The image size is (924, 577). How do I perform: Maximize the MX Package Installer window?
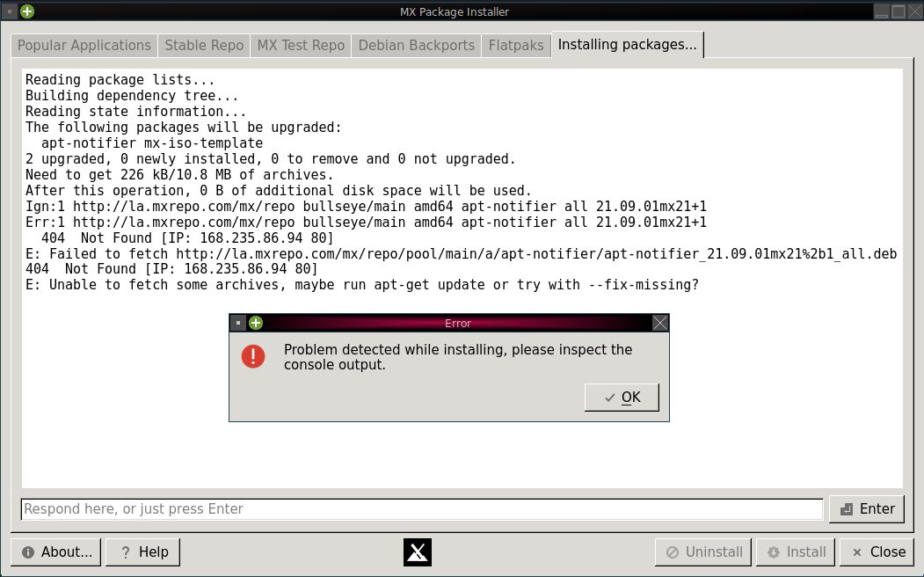pyautogui.click(x=899, y=11)
